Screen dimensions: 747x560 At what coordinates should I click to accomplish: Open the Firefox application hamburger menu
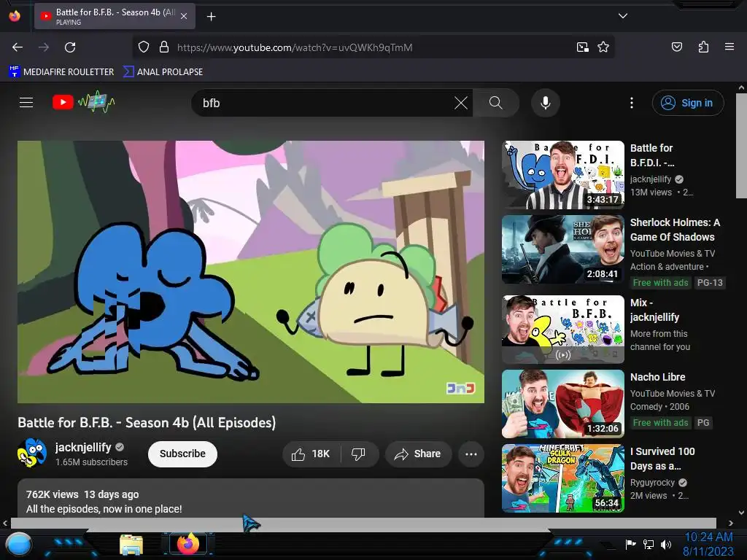tap(729, 47)
